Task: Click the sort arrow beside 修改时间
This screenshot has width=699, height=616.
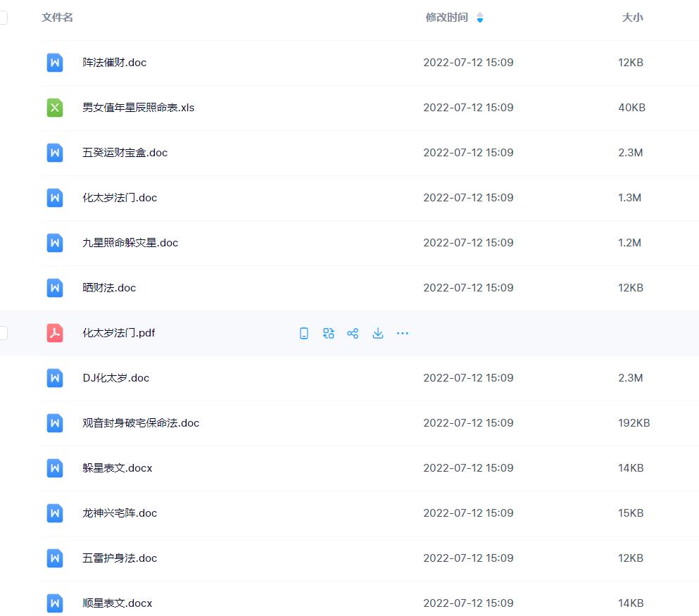Action: tap(480, 18)
